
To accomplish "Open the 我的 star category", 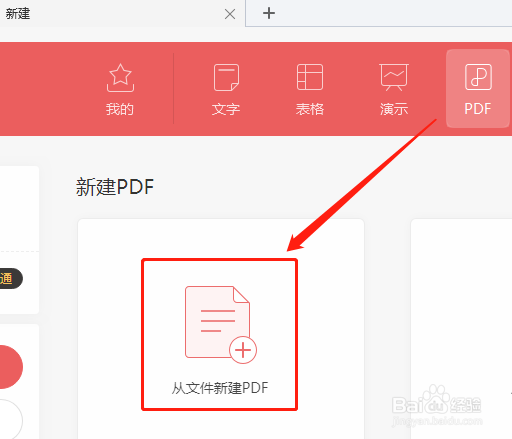I will 120,89.
